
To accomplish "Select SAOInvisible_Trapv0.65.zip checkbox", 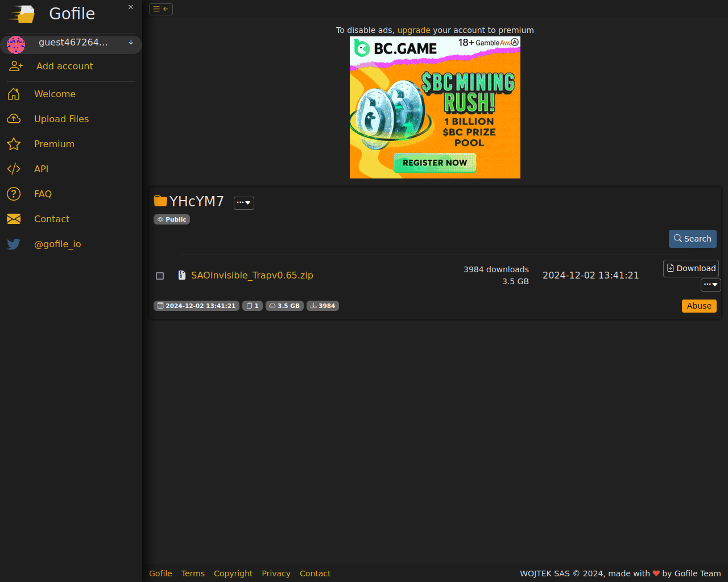I will [160, 276].
